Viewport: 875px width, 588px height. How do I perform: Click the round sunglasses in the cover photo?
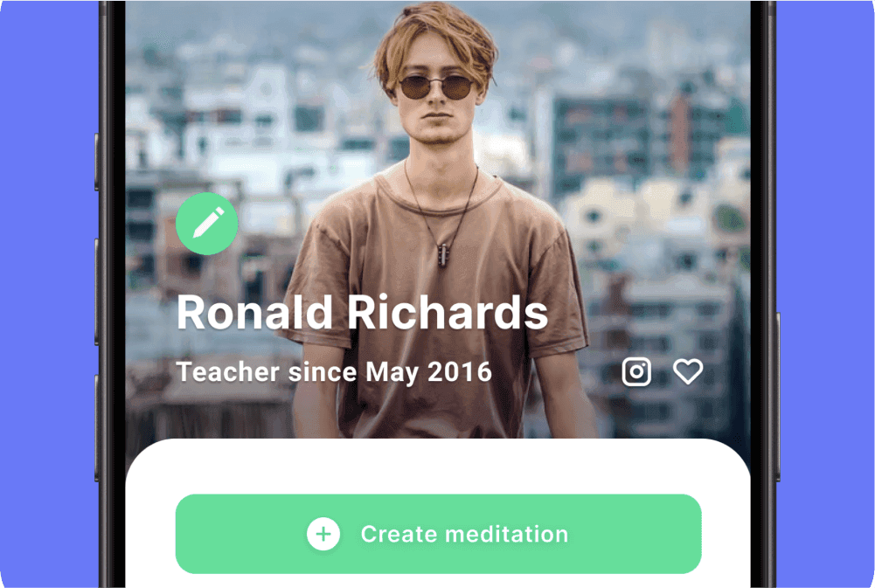(x=436, y=87)
